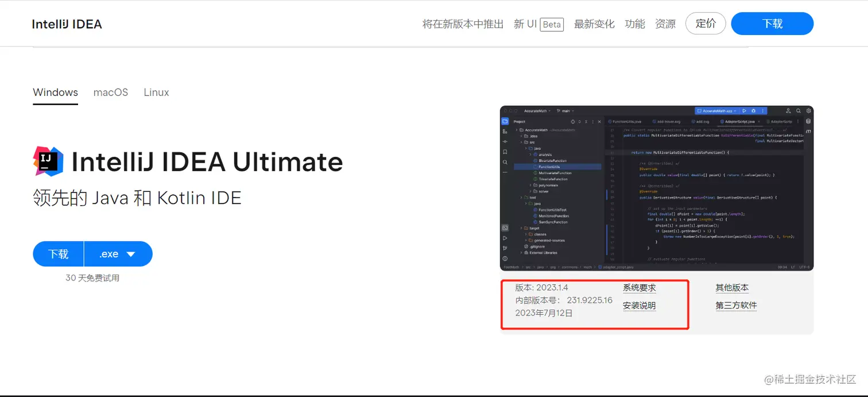868x397 pixels.
Task: Click the blue 下载 button in header
Action: pyautogui.click(x=772, y=24)
